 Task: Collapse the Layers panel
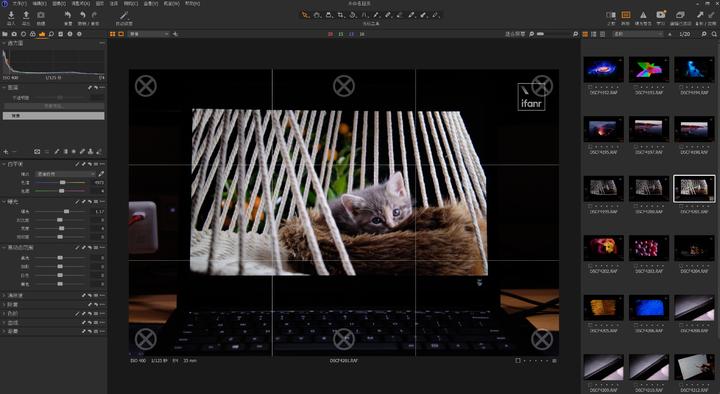4,87
